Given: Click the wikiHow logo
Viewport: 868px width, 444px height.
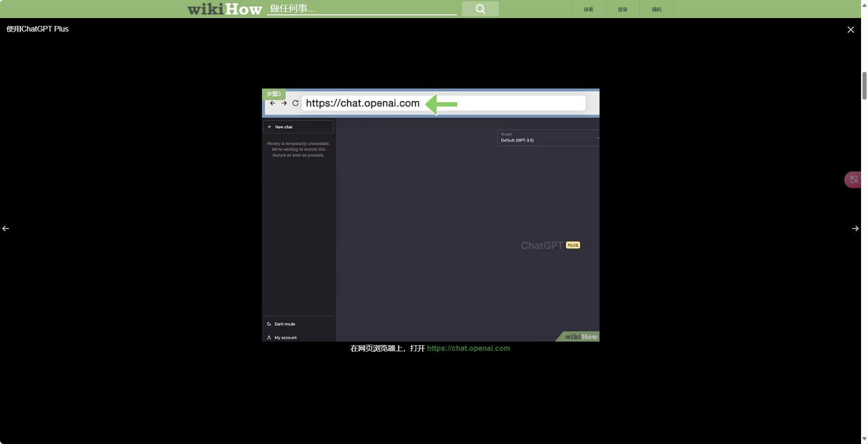Looking at the screenshot, I should coord(224,8).
